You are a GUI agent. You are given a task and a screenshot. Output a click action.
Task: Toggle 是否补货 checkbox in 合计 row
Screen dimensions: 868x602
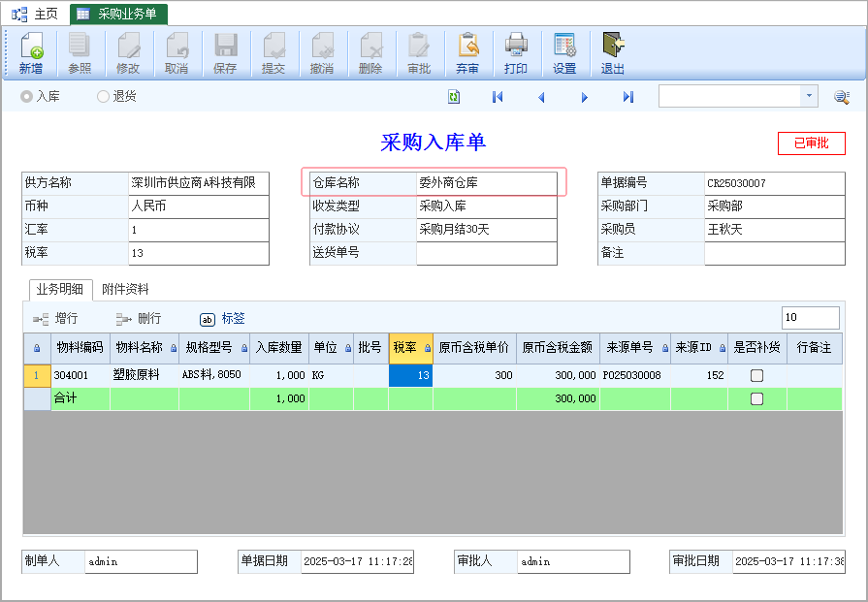point(756,399)
